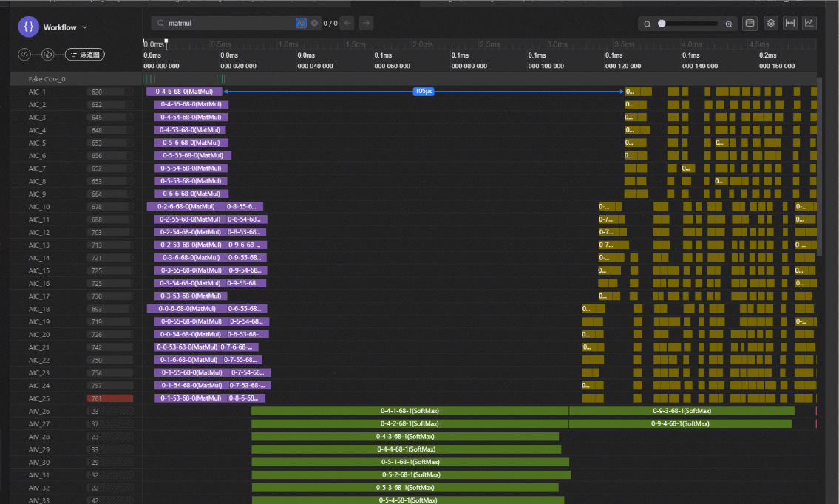Click the timeline zoom slider handle
The height and width of the screenshot is (504, 839).
pyautogui.click(x=662, y=24)
